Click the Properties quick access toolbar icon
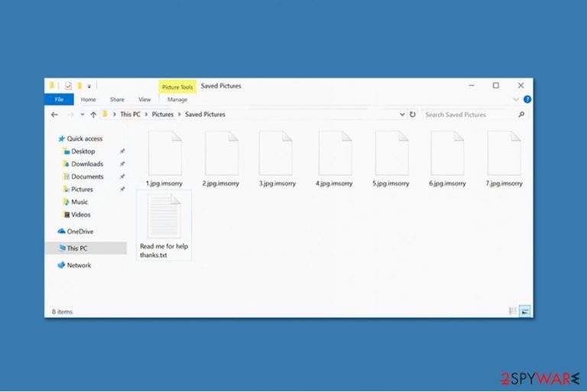The image size is (587, 392). (x=68, y=86)
